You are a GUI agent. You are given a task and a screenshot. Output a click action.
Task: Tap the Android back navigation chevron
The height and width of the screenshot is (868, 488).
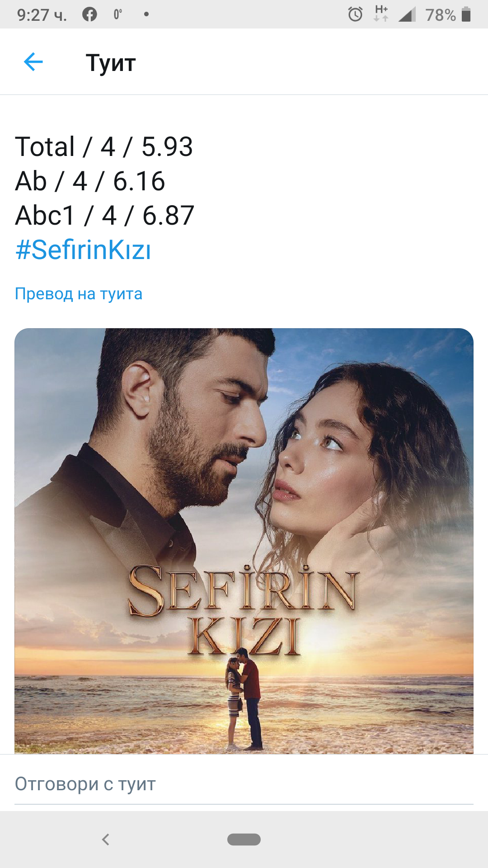106,840
